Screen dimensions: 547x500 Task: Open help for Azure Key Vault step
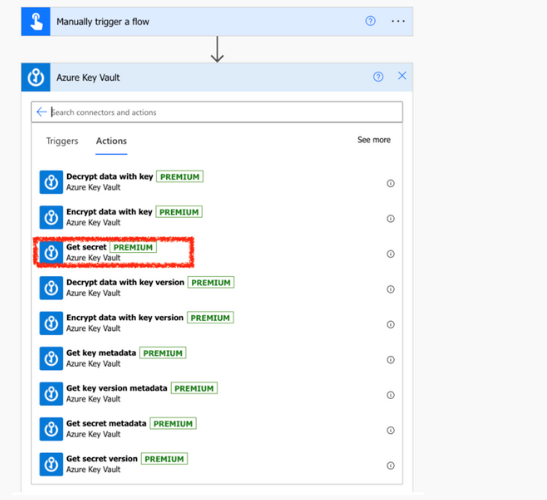pyautogui.click(x=378, y=77)
